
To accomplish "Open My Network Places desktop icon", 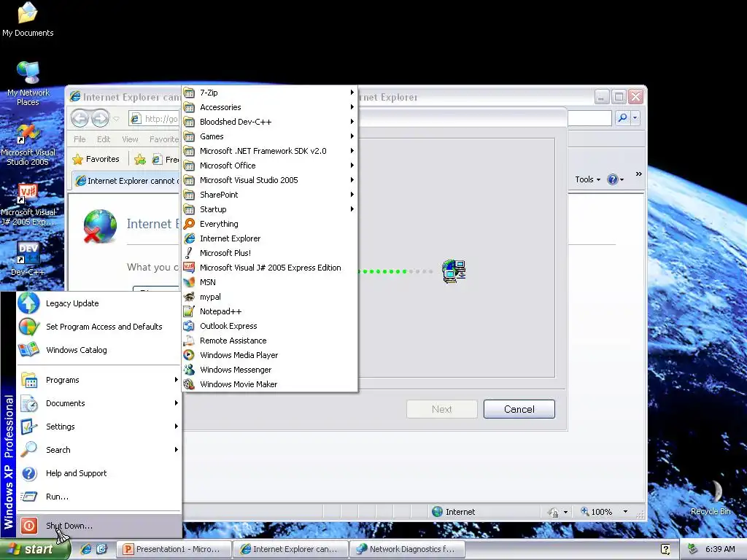I will (28, 84).
